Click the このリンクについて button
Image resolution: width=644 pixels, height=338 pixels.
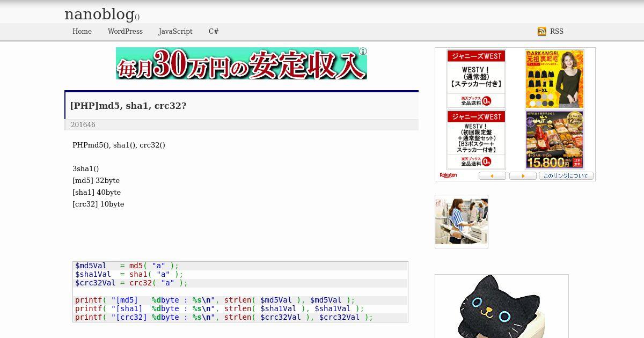coord(566,176)
